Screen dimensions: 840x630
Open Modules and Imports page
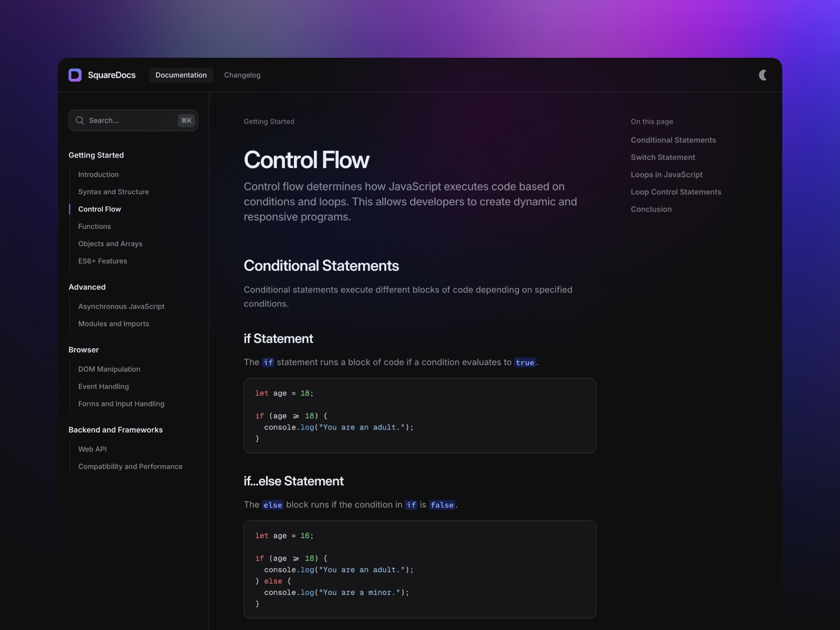113,324
